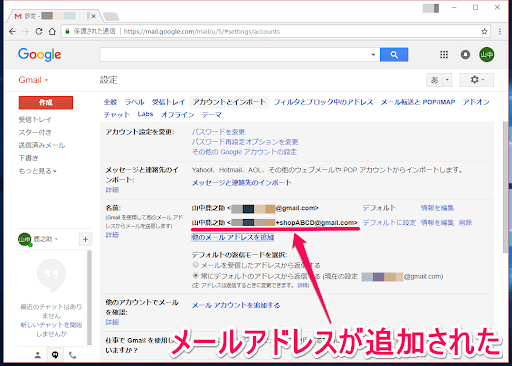This screenshot has width=512, height=366.
Task: Click パスワードを変更 link
Action: point(218,132)
